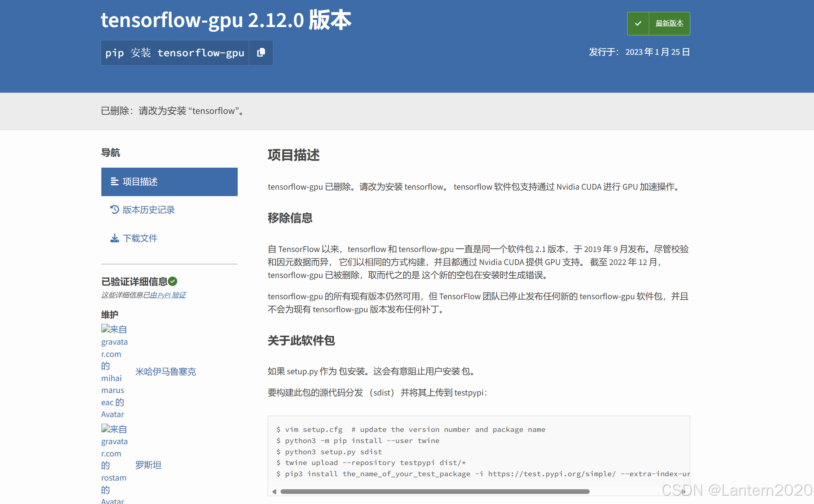Click the 项目描述 list icon in navigation
This screenshot has height=504, width=814.
point(114,181)
